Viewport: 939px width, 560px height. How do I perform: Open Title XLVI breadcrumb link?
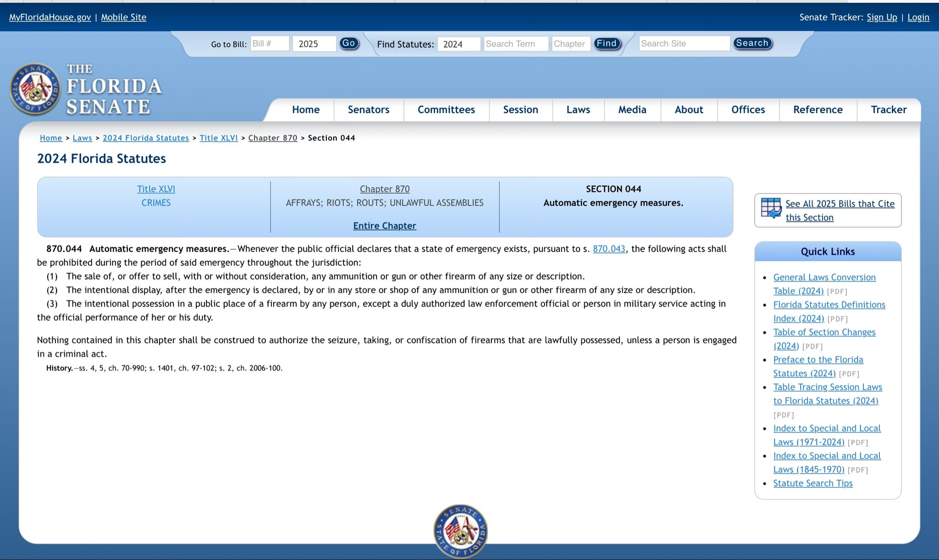(218, 138)
